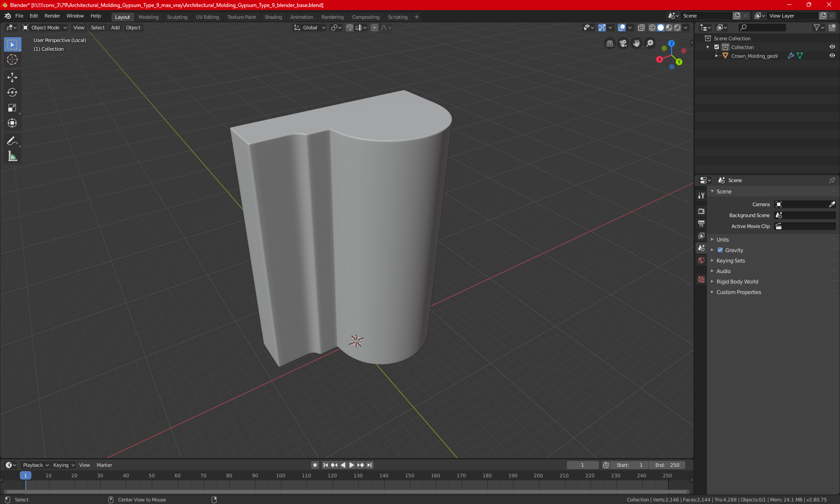Click the new collection icon in outliner
The width and height of the screenshot is (840, 504).
coord(832,28)
